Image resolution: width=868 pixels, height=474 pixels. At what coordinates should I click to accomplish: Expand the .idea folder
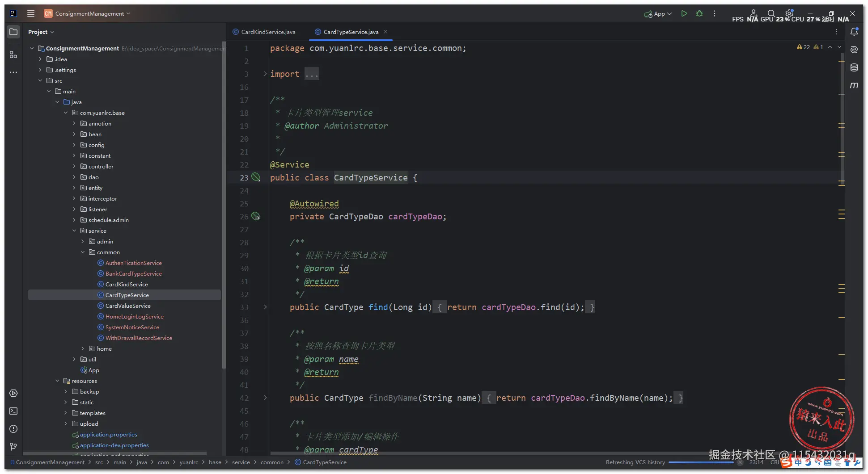click(40, 59)
